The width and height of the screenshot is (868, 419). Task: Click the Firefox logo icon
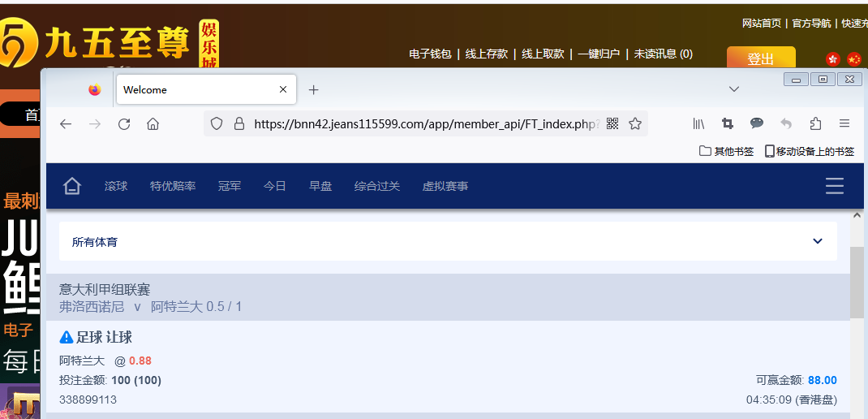point(95,89)
